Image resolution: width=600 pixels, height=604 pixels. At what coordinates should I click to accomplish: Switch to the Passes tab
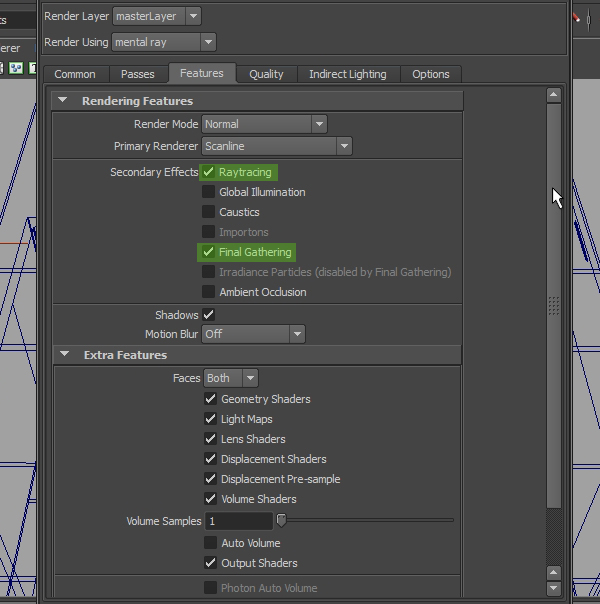click(x=137, y=74)
